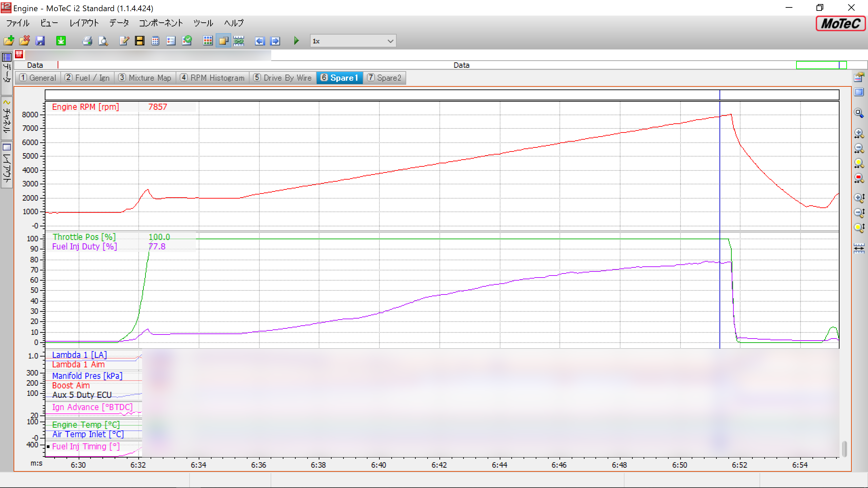Click the green overview range box in Data bar
868x488 pixels.
[821, 65]
